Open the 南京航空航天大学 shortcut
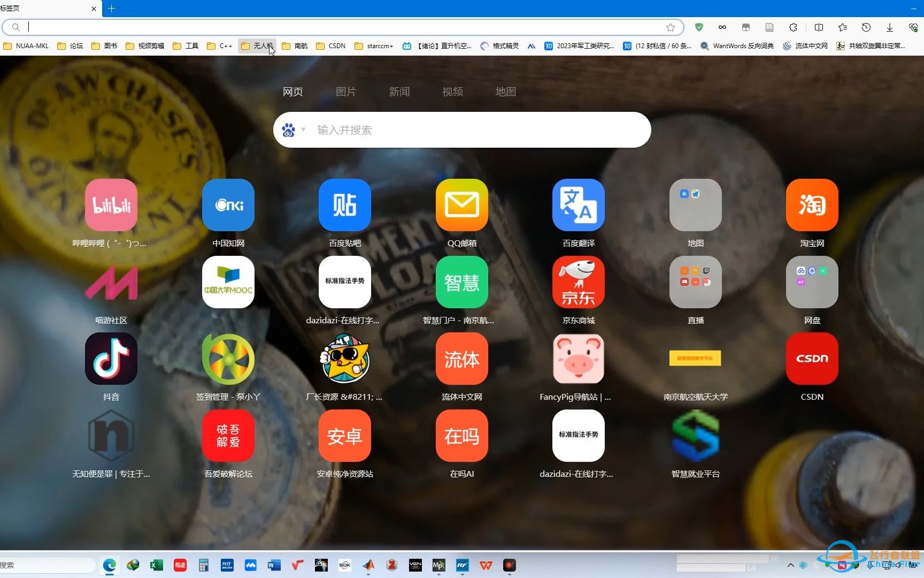The height and width of the screenshot is (578, 924). pos(696,359)
